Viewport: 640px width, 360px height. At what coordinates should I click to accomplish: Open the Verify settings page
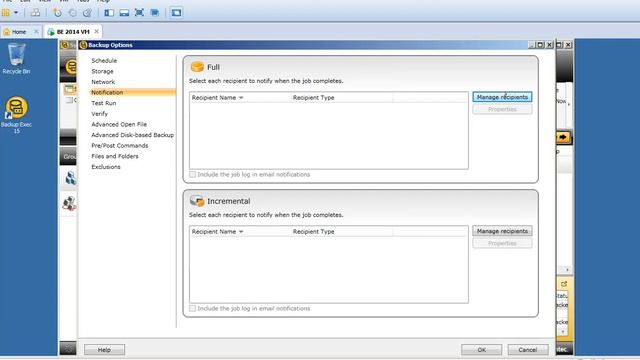pyautogui.click(x=99, y=113)
